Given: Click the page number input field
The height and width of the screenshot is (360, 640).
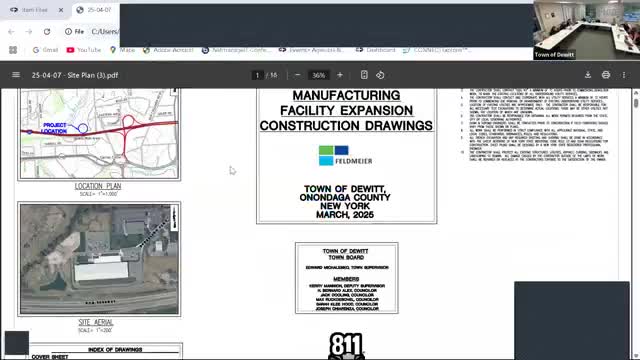Looking at the screenshot, I should click(x=257, y=75).
